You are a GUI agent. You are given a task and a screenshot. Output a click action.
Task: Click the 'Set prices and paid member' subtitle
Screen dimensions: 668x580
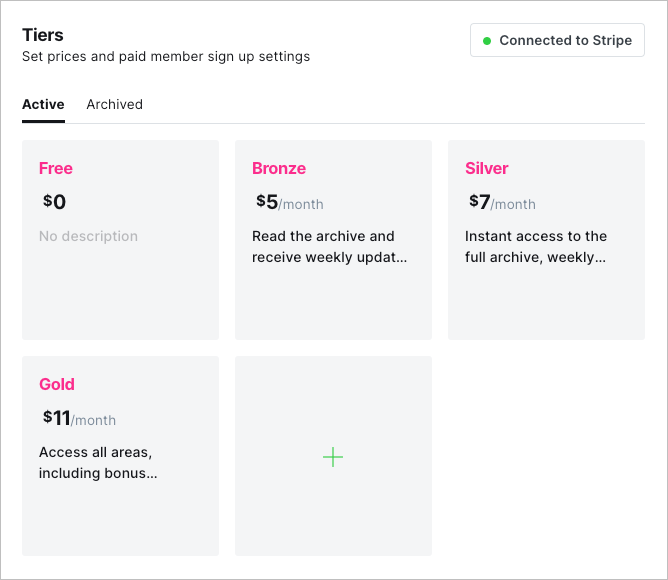(166, 56)
